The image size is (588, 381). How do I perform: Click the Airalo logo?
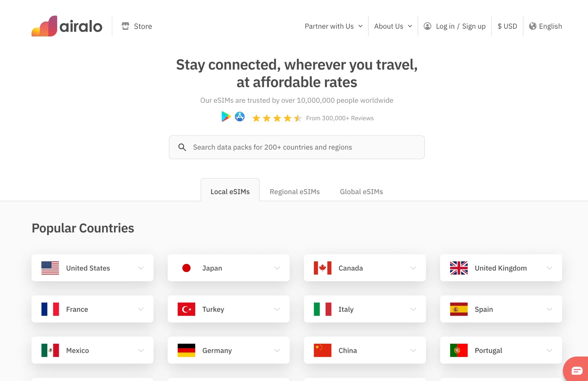(67, 26)
